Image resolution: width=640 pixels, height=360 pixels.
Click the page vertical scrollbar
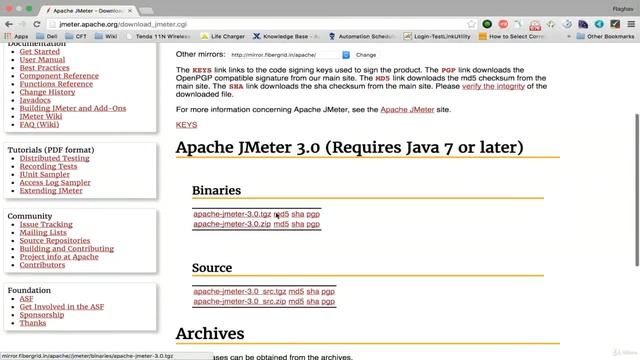pos(637,190)
